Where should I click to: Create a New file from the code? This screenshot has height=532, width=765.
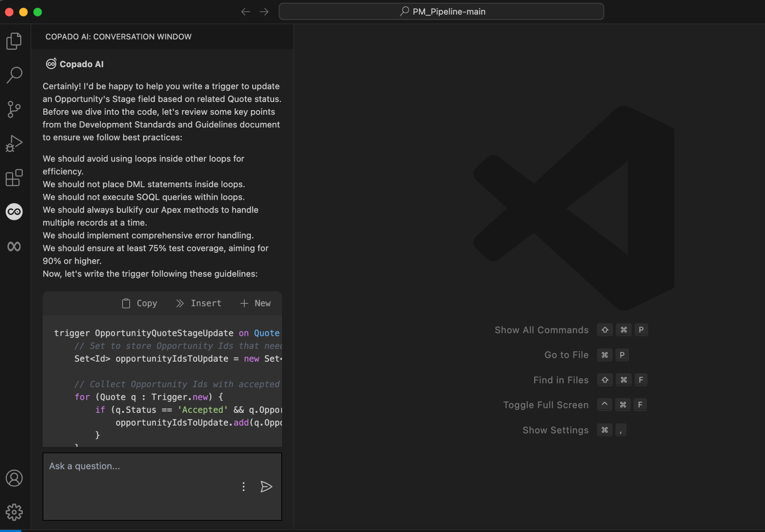(255, 303)
